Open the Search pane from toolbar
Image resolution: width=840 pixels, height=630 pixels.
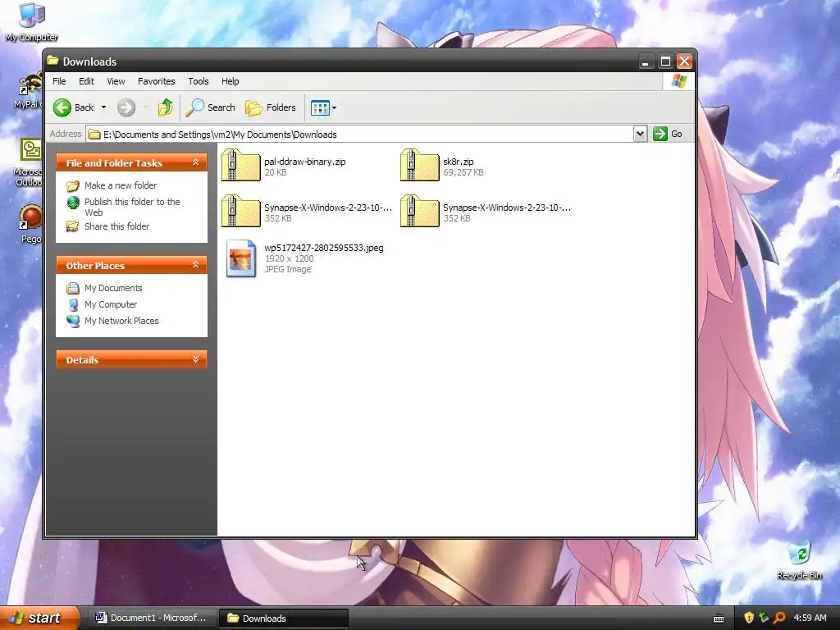(x=210, y=107)
